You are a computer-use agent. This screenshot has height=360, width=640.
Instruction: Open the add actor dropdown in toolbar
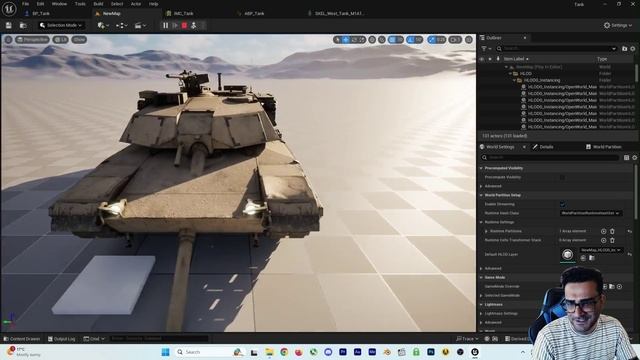pyautogui.click(x=102, y=25)
